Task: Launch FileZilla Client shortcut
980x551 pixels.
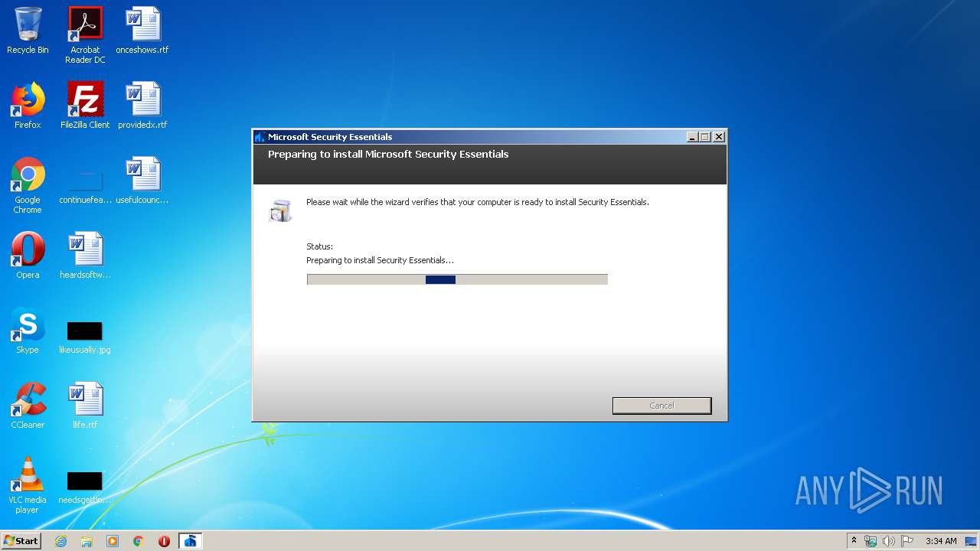Action: (85, 106)
